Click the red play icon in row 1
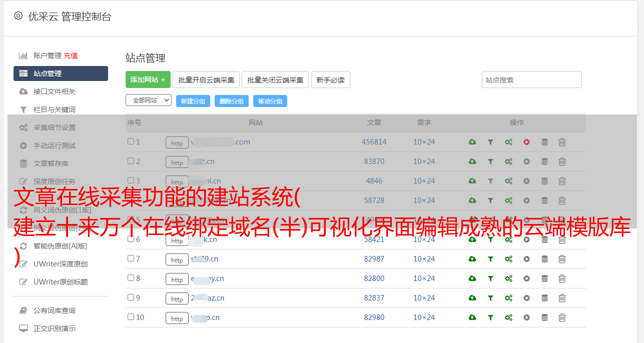Image resolution: width=644 pixels, height=343 pixels. click(x=526, y=142)
